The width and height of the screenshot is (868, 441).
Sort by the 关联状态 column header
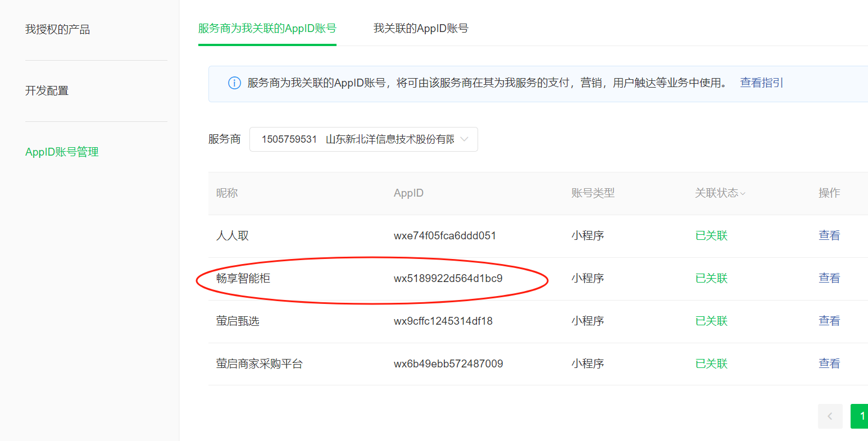pyautogui.click(x=720, y=193)
